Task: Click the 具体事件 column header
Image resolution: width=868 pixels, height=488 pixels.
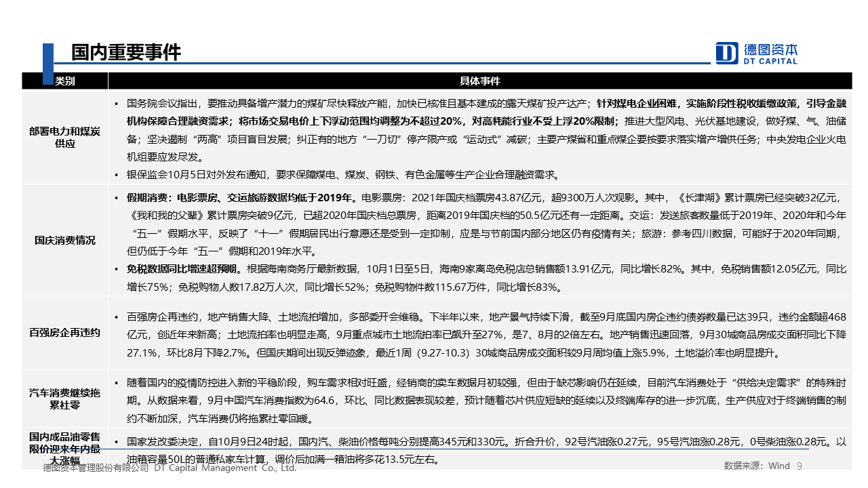Action: point(479,81)
